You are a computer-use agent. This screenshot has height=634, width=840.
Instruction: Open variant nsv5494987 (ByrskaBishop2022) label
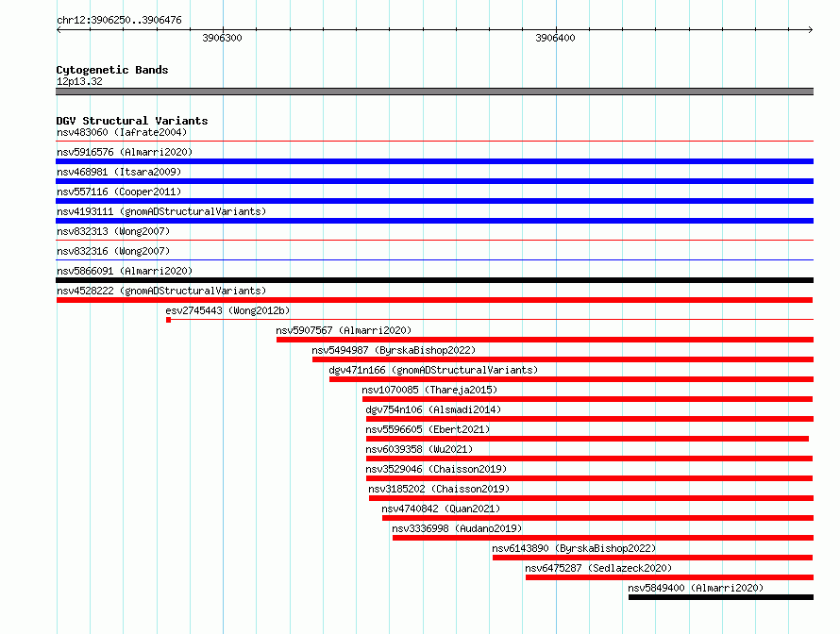pos(394,350)
